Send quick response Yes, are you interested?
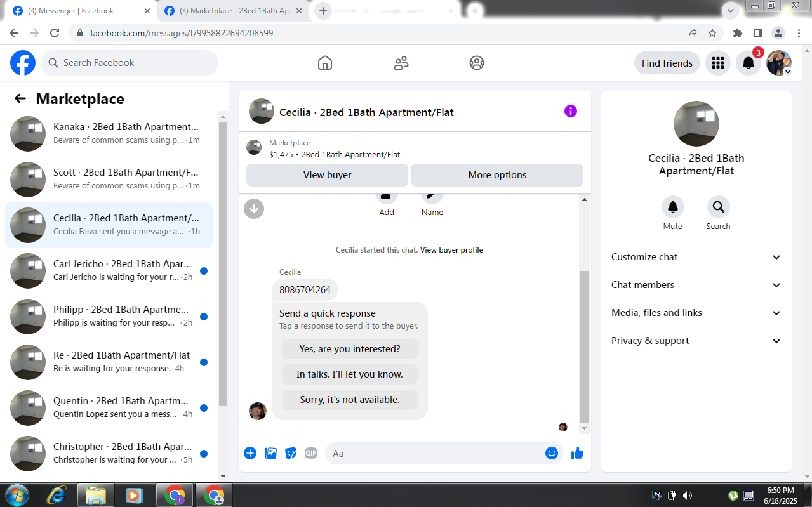Image resolution: width=812 pixels, height=507 pixels. [350, 349]
